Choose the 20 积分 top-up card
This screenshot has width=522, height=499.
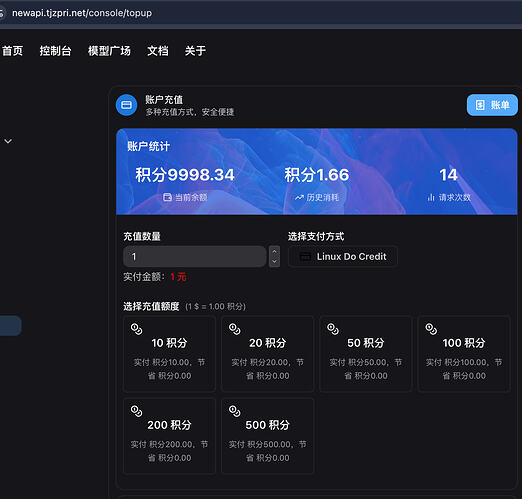click(267, 354)
